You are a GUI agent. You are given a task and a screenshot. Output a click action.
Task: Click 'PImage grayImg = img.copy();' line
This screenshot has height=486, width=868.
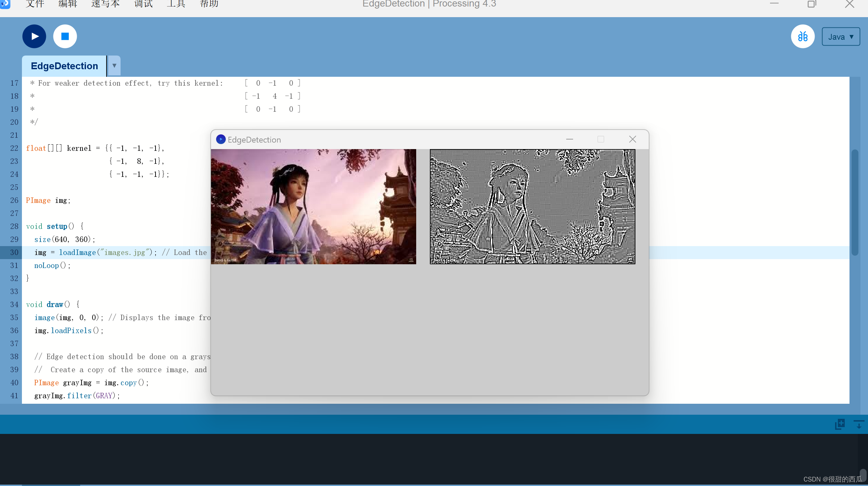(x=91, y=383)
